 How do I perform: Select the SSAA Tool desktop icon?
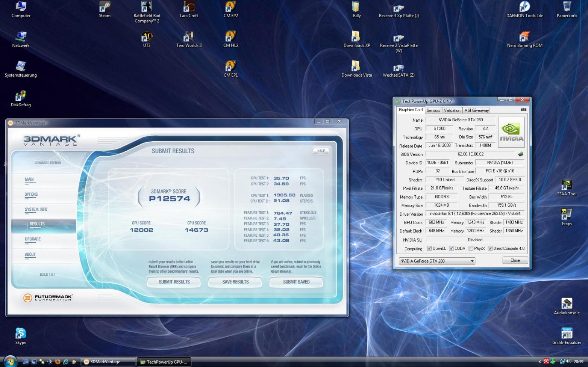[x=567, y=188]
